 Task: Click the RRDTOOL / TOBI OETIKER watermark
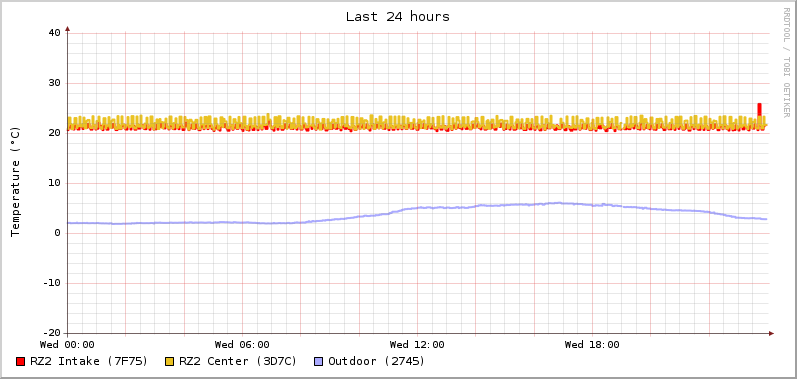[x=786, y=62]
